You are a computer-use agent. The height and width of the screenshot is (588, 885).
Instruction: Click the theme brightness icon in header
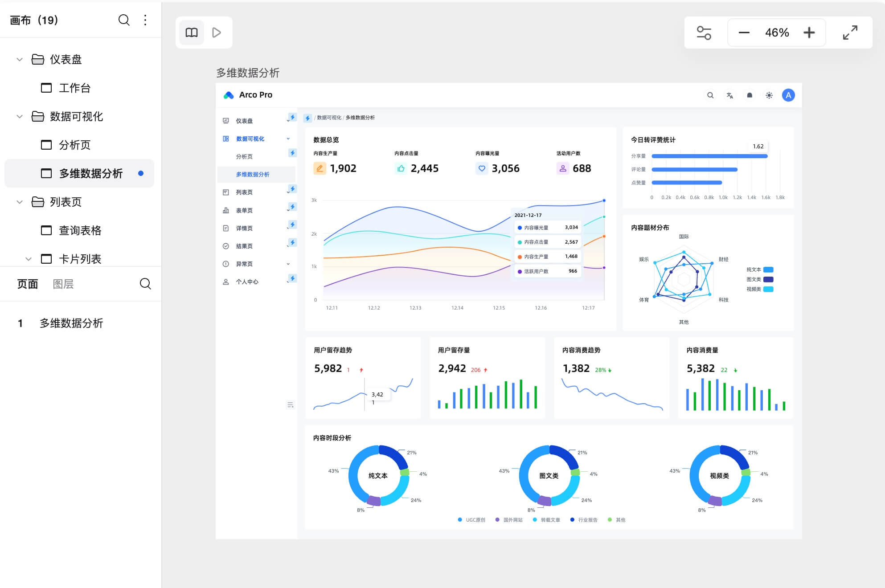point(769,95)
